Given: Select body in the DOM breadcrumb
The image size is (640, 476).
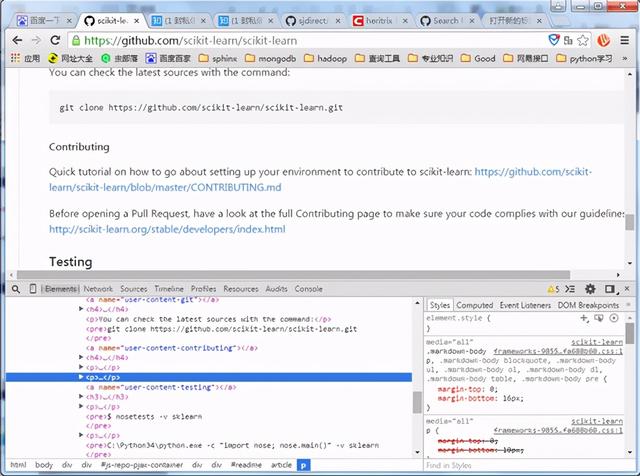Looking at the screenshot, I should coord(44,465).
